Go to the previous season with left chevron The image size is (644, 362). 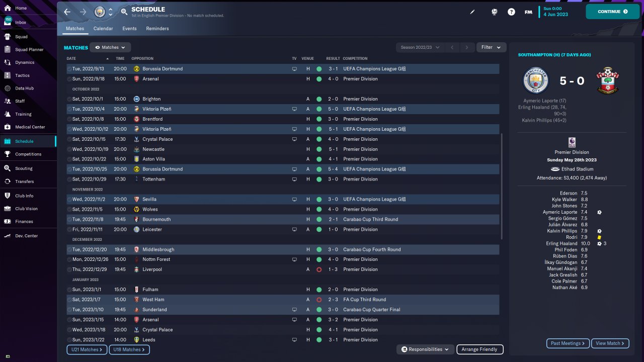tap(452, 47)
